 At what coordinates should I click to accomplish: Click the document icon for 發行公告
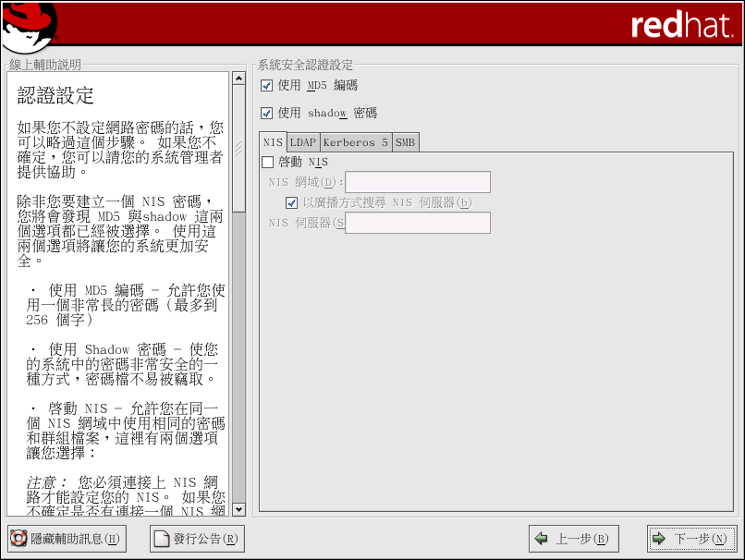(x=162, y=539)
